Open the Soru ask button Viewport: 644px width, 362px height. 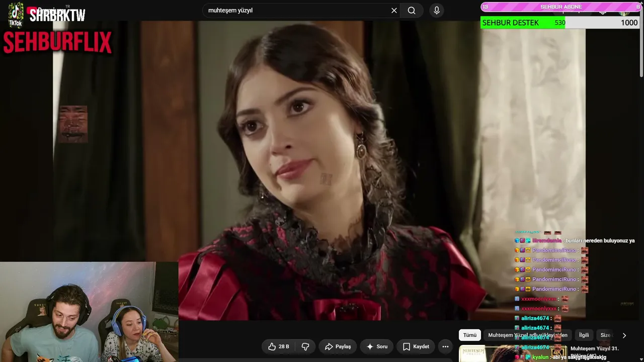coord(377,346)
